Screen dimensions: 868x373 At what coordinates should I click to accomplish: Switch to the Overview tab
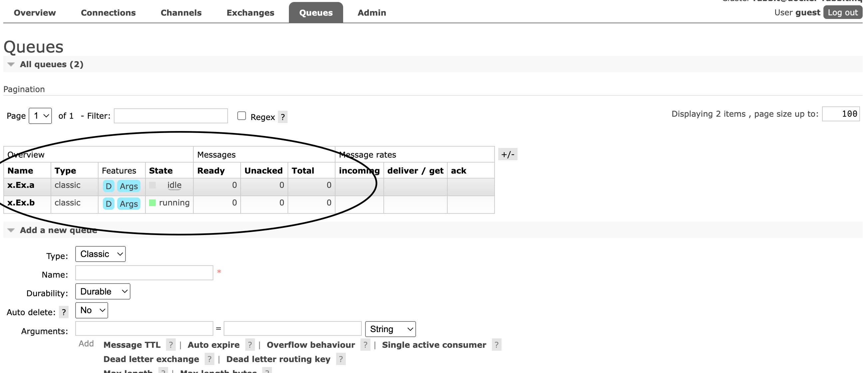[35, 13]
